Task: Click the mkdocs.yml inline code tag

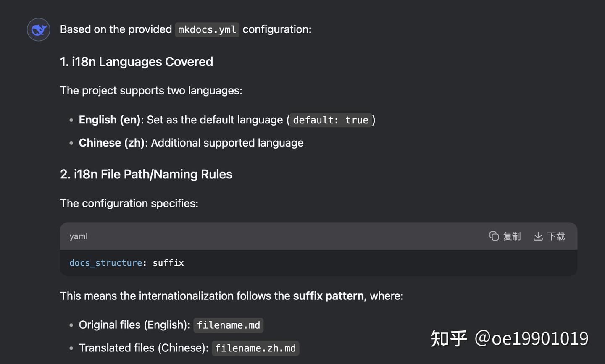Action: (207, 30)
